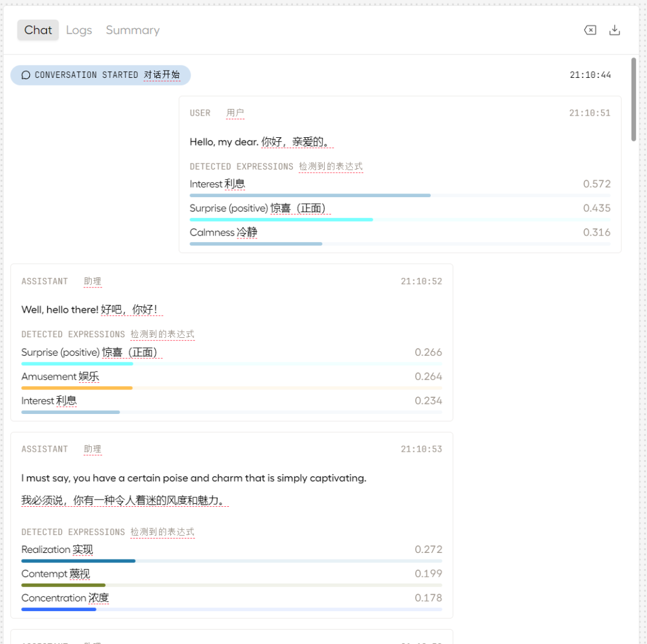
Task: Click the timestamp 21:10:44
Action: pyautogui.click(x=590, y=75)
